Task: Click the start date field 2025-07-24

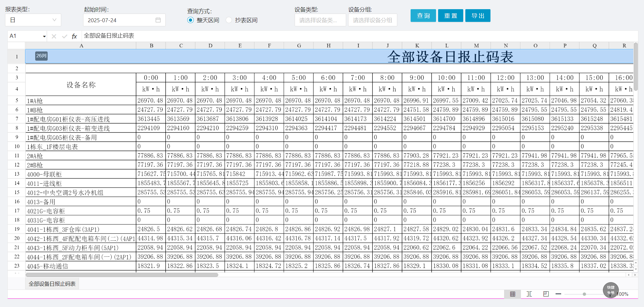Action: [124, 20]
